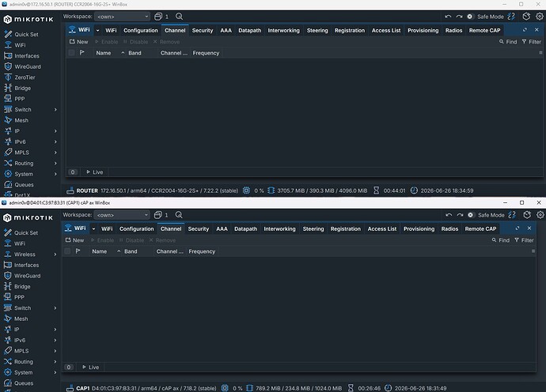Screen dimensions: 546x392
Task: Open the Workspace dropdown in ROUTER window
Action: [x=122, y=17]
